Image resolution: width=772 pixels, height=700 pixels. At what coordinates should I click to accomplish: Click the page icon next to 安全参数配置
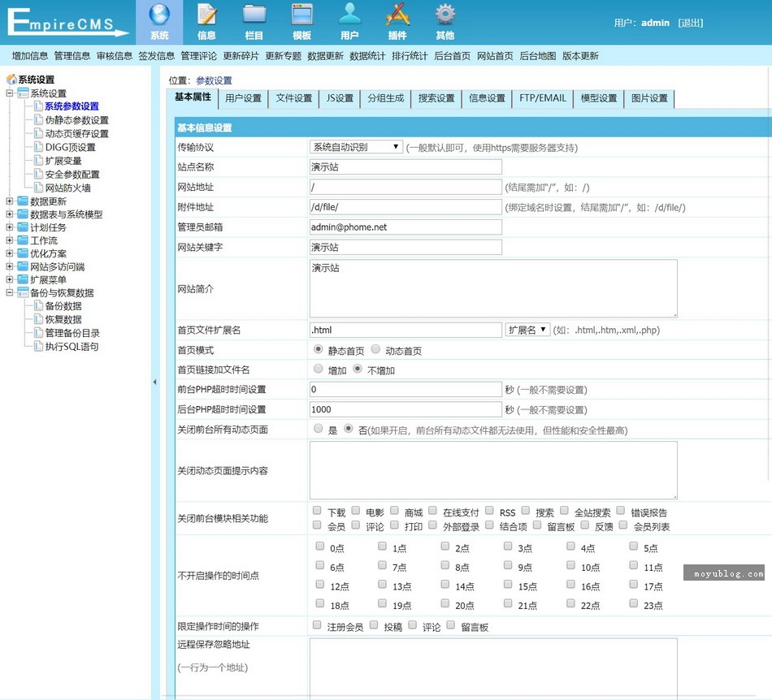click(38, 174)
